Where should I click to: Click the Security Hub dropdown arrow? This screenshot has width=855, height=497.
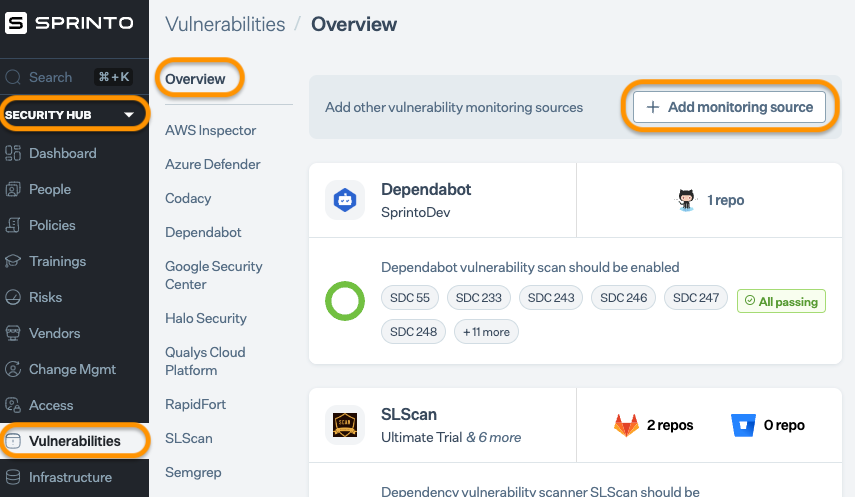click(129, 115)
